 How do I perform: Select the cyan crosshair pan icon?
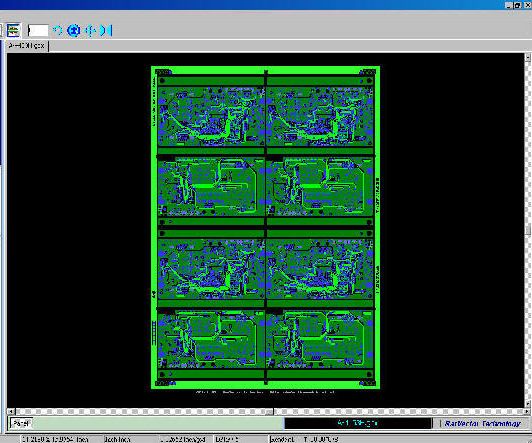click(90, 31)
